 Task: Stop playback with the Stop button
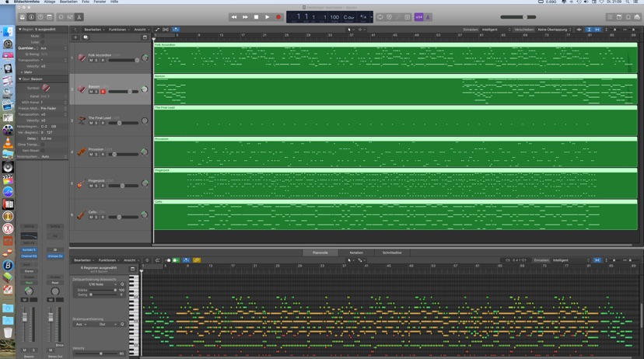pyautogui.click(x=257, y=17)
